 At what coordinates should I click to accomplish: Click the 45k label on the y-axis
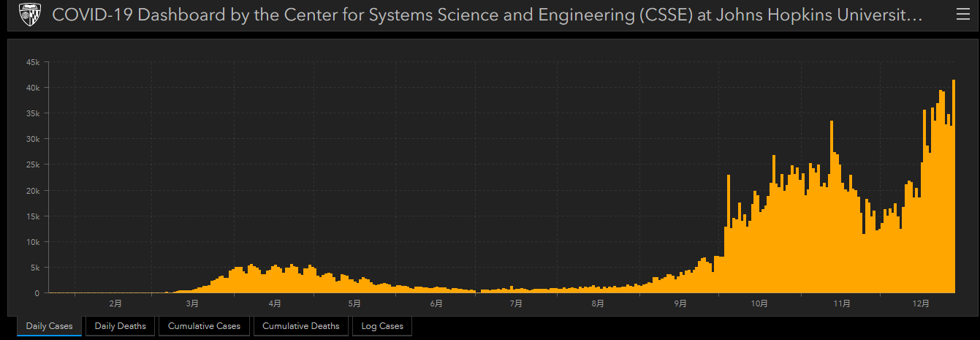pyautogui.click(x=33, y=62)
